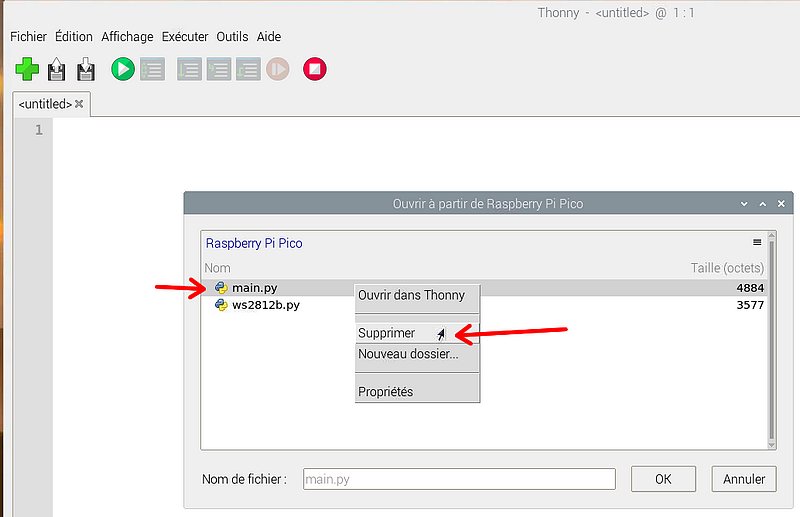Viewport: 800px width, 517px height.
Task: Click the Step out debug icon
Action: point(248,69)
